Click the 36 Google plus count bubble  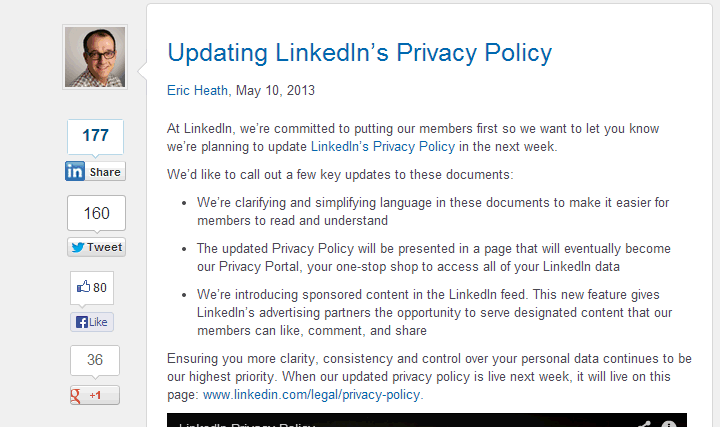tap(95, 360)
